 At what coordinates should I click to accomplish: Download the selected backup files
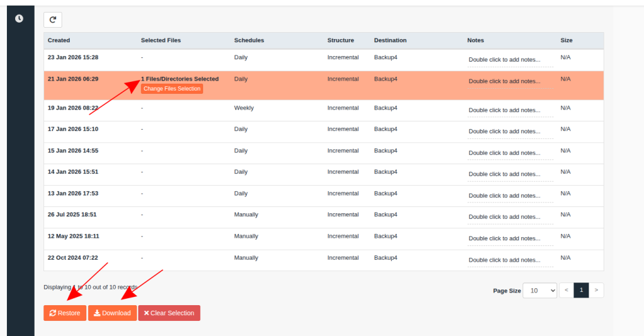pyautogui.click(x=113, y=313)
